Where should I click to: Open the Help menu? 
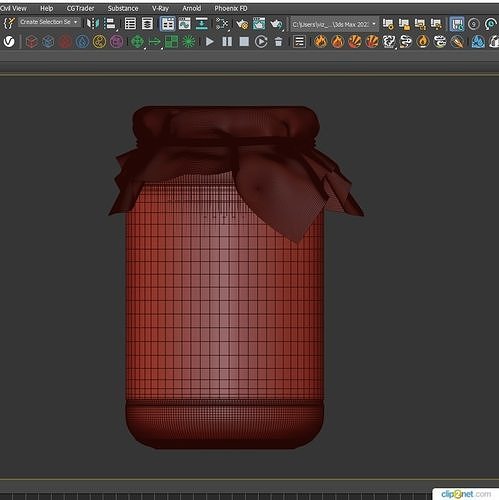tap(47, 8)
